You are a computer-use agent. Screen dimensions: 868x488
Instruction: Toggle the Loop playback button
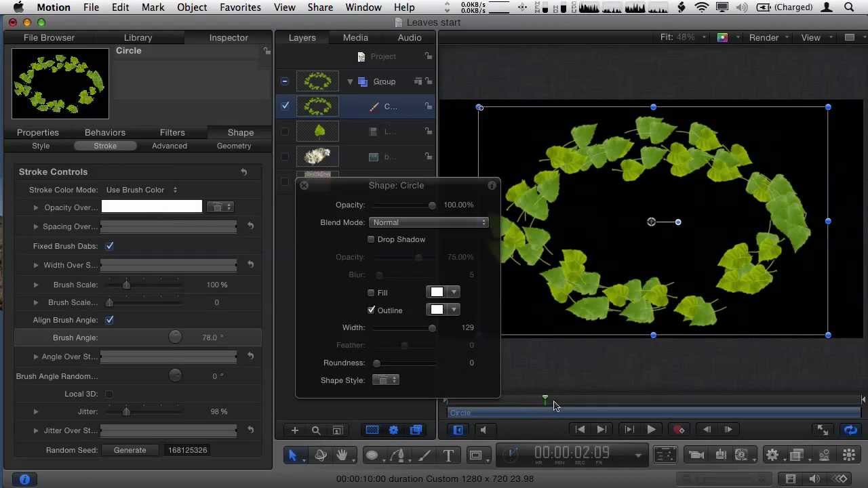(x=850, y=430)
